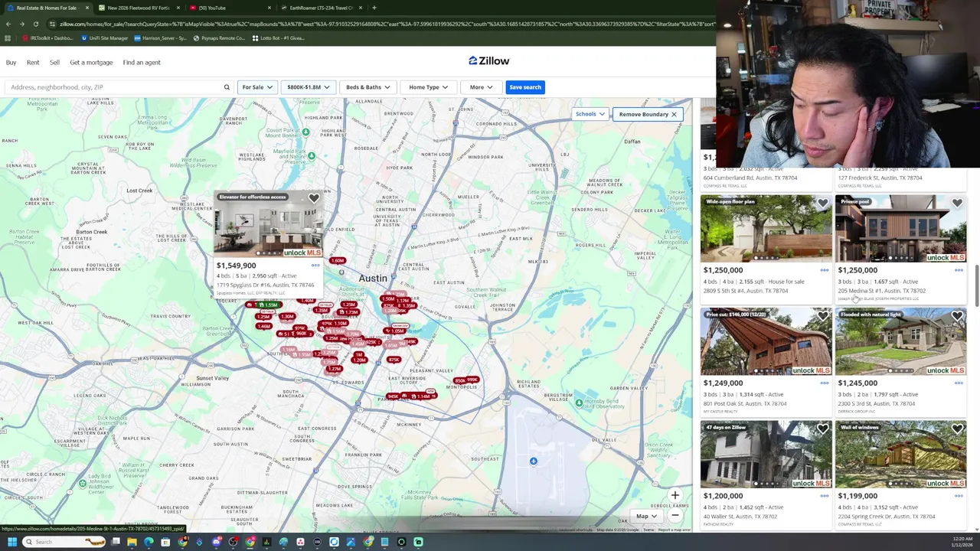Open the Map type selector dropdown
Image resolution: width=980 pixels, height=551 pixels.
pos(647,516)
